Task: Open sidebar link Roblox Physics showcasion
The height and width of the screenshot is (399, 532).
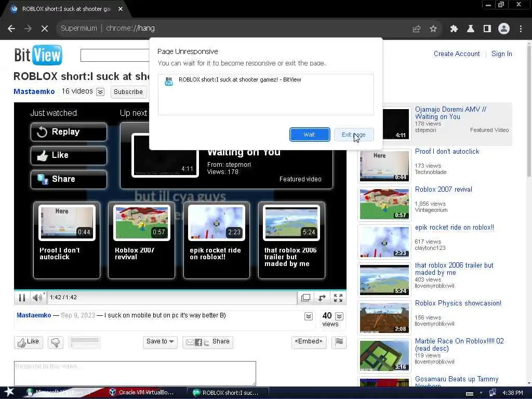Action: (458, 303)
